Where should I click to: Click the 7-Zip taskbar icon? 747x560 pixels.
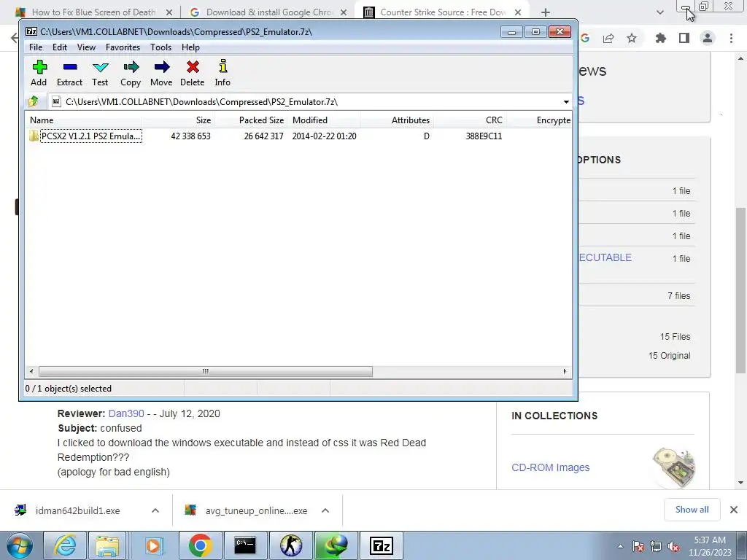(x=381, y=545)
